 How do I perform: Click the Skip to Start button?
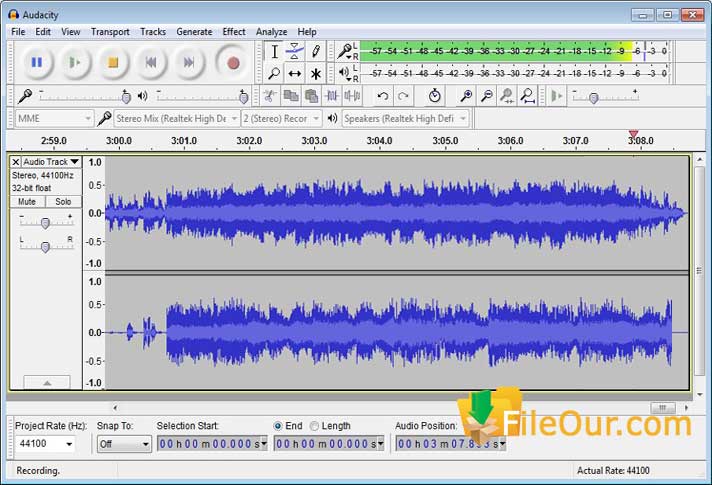(151, 62)
